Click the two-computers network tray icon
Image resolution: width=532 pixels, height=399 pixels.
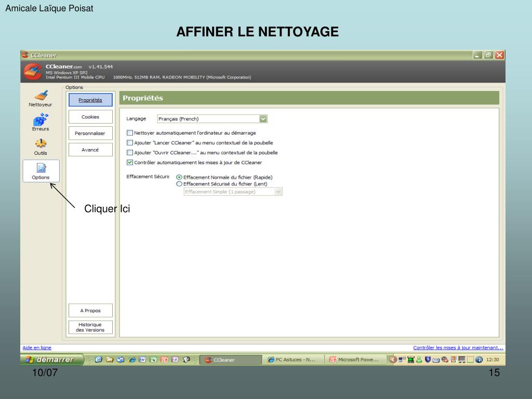pyautogui.click(x=462, y=360)
